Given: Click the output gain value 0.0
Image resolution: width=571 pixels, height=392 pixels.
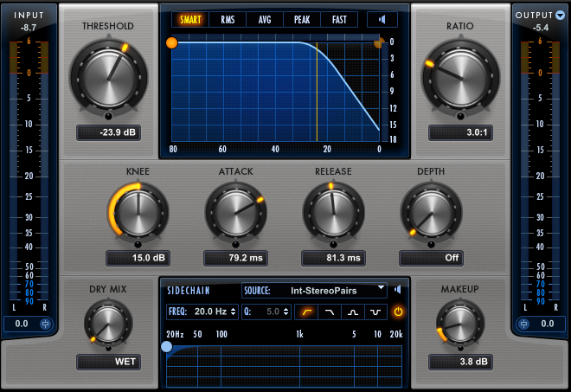Looking at the screenshot, I should [x=548, y=324].
